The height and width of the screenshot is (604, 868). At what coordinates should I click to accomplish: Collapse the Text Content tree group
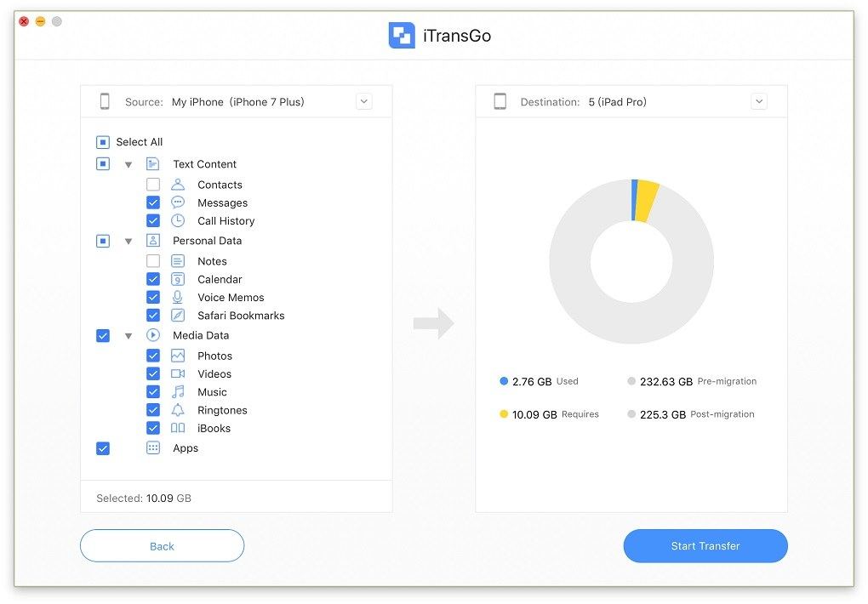coord(128,164)
